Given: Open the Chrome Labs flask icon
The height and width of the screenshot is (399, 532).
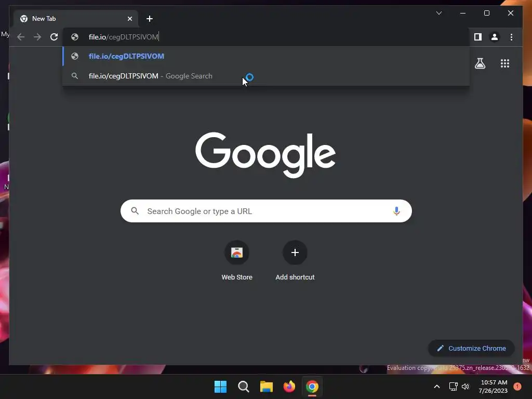Looking at the screenshot, I should (480, 63).
